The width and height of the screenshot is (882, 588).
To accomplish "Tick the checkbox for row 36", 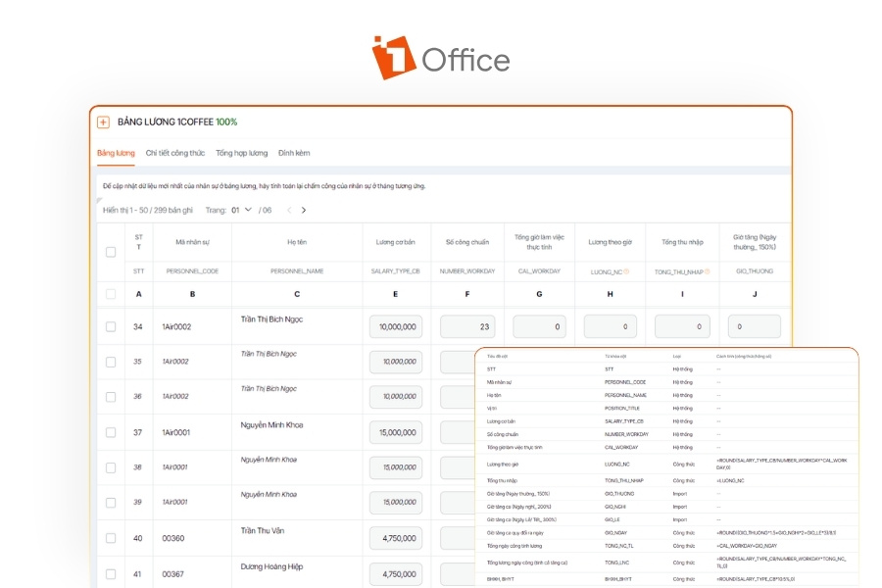I will coord(111,397).
